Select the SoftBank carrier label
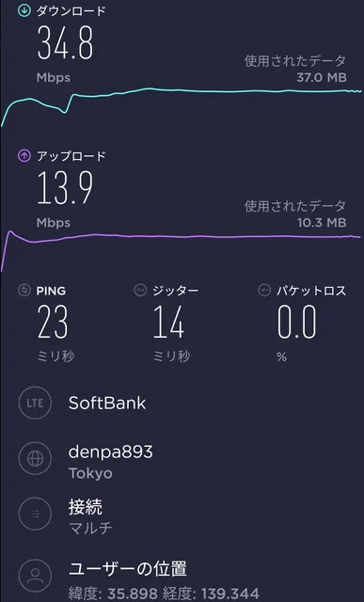The height and width of the screenshot is (602, 364). click(x=107, y=404)
